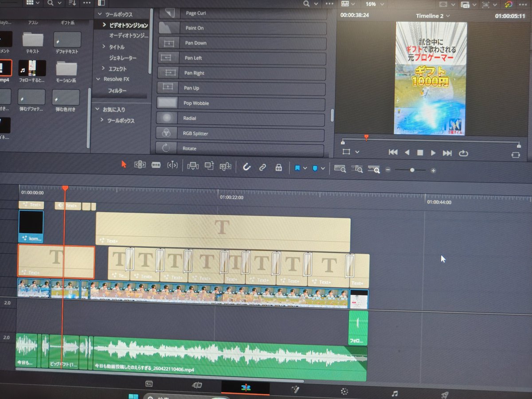The height and width of the screenshot is (399, 532).
Task: Collapse the Resolve FX section
Action: 98,79
